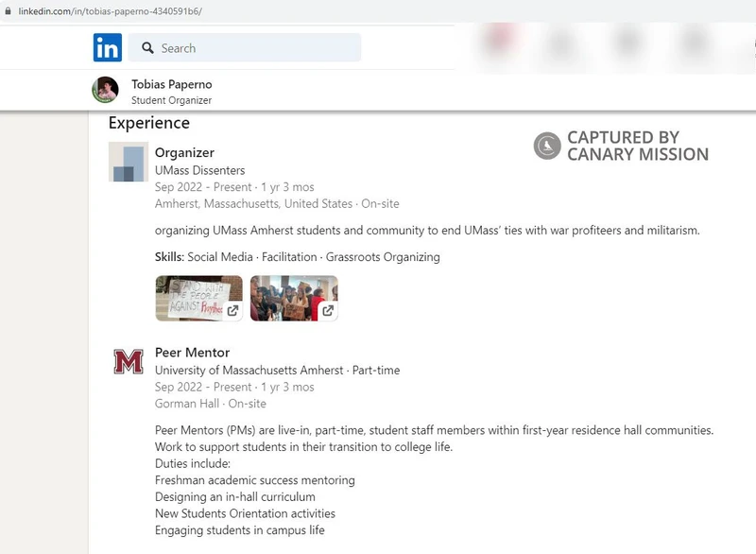The width and height of the screenshot is (756, 554).
Task: Click the Gorman Hall · On-site text
Action: 210,404
